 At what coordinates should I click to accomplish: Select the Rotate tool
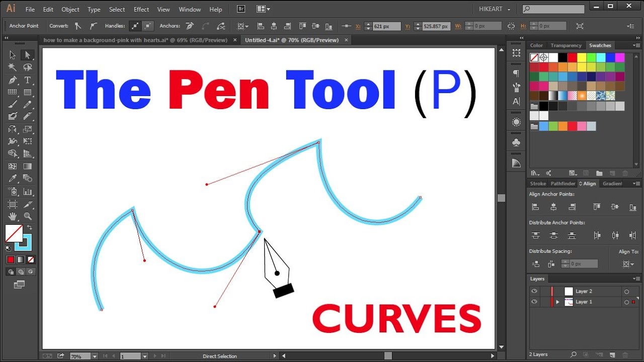[x=13, y=129]
